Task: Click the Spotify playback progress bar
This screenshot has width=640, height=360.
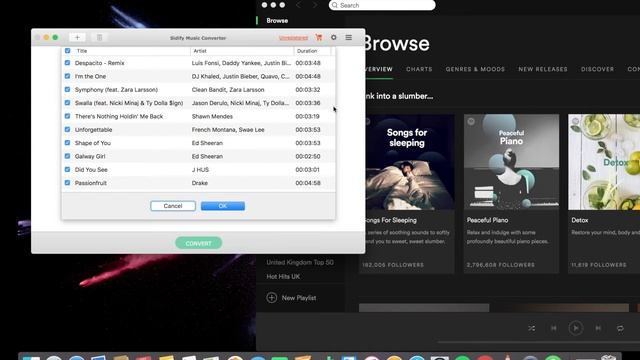Action: (x=539, y=342)
